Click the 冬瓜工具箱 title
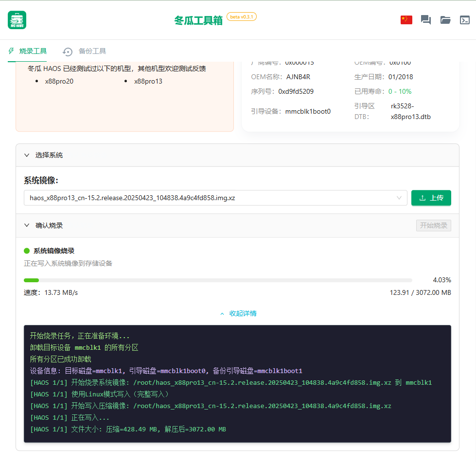The image size is (476, 462). pos(198,20)
